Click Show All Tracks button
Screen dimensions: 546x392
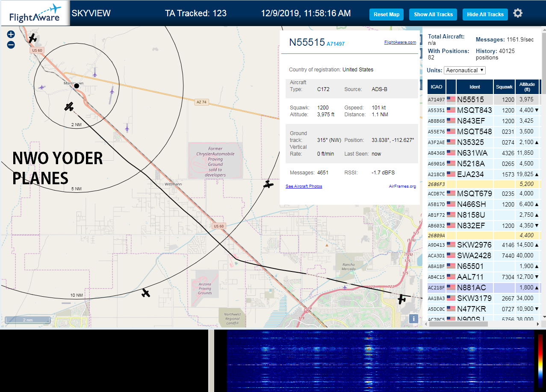pos(433,14)
